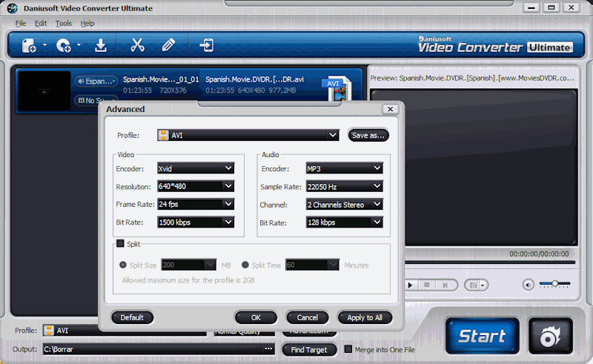Viewport: 593px width, 364px height.
Task: Open the Download video toolbar icon
Action: 101,45
